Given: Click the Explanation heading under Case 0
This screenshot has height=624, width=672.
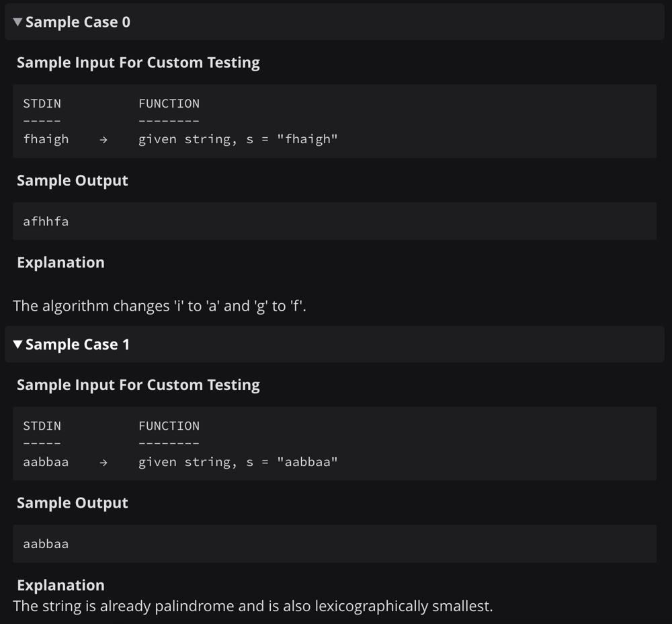Looking at the screenshot, I should 61,262.
